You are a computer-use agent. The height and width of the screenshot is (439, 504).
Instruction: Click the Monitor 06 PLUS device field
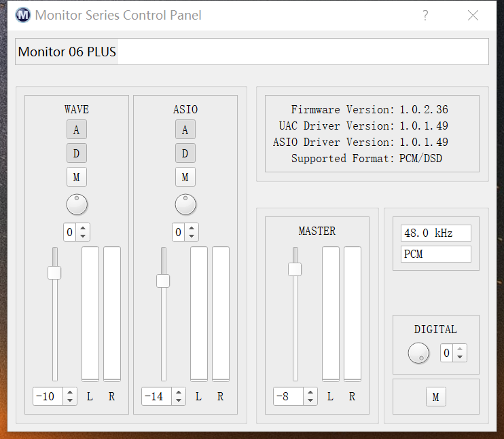pos(251,52)
